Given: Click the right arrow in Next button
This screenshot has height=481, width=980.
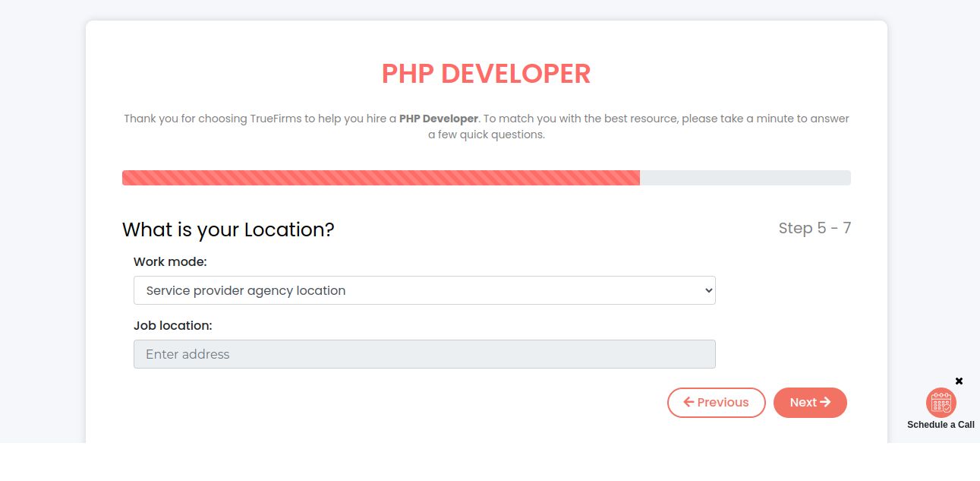Looking at the screenshot, I should point(825,402).
